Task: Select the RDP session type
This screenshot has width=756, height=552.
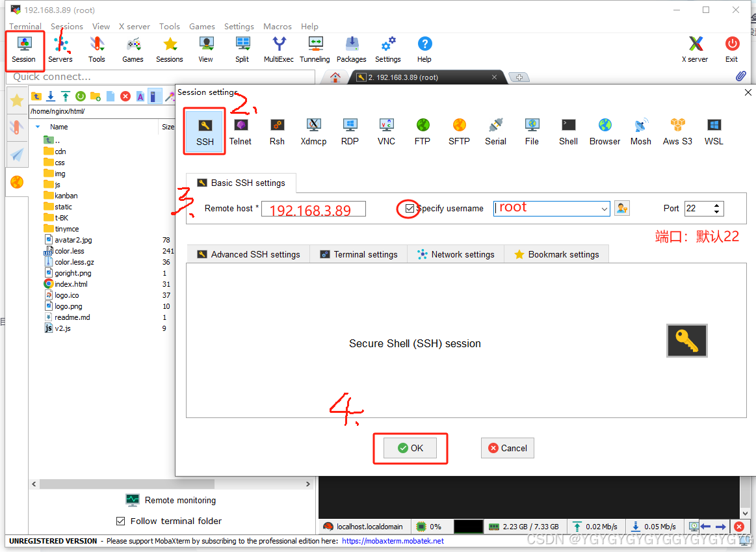Action: click(350, 130)
